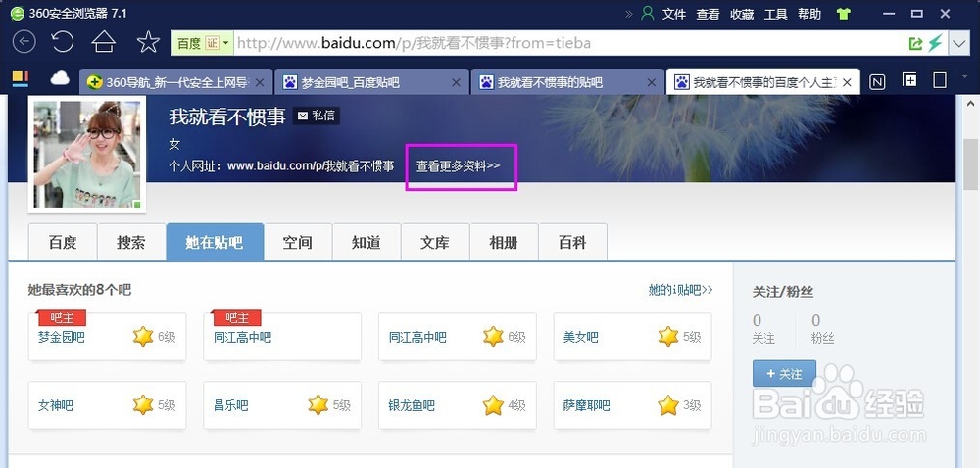Image resolution: width=980 pixels, height=468 pixels.
Task: Expand the double-chevron menu in title bar
Action: (629, 14)
